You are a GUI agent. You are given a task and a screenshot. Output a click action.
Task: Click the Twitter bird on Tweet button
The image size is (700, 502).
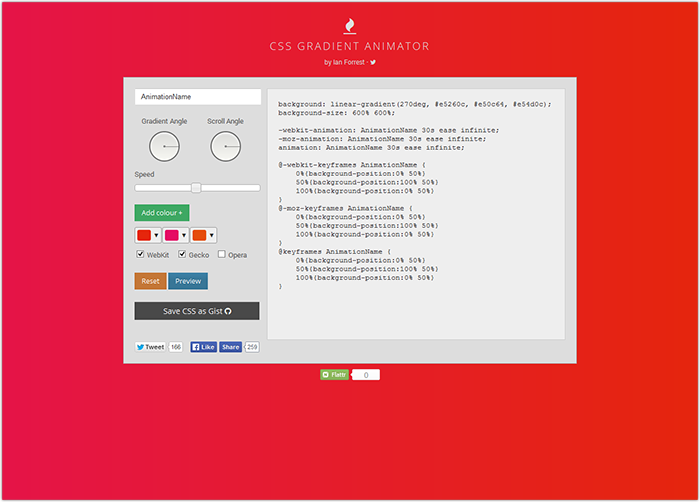[140, 347]
